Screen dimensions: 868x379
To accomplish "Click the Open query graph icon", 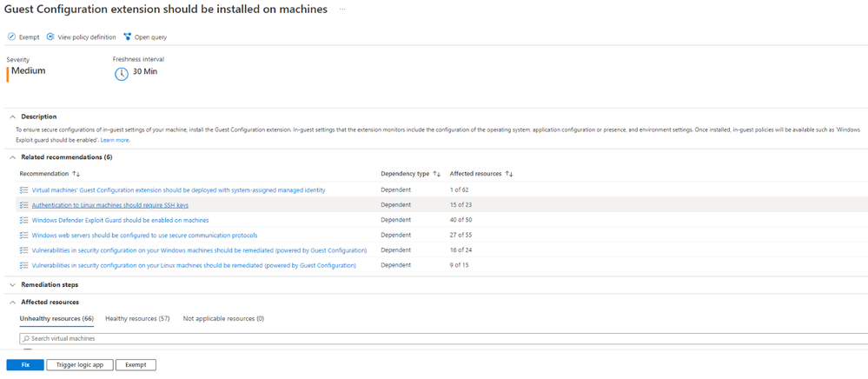I will coord(128,37).
